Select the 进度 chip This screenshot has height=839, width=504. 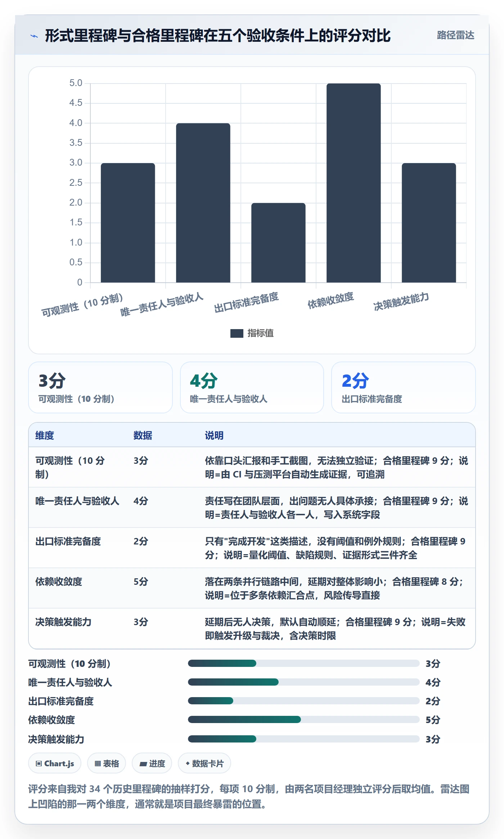click(152, 763)
